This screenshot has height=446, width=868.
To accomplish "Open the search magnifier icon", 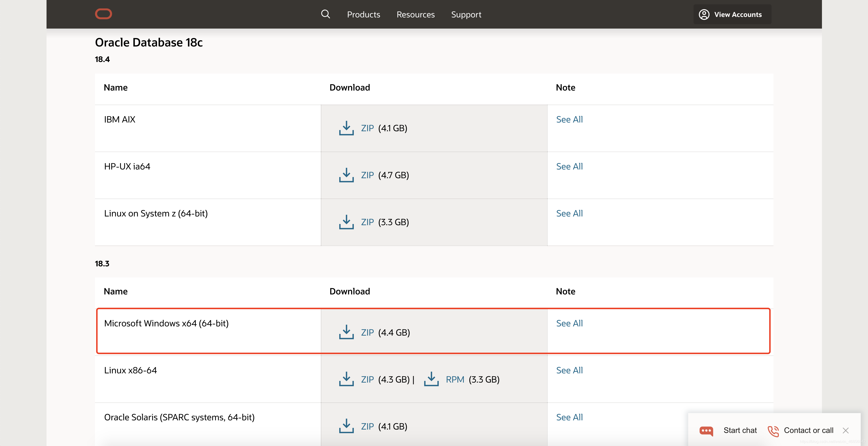I will (325, 14).
